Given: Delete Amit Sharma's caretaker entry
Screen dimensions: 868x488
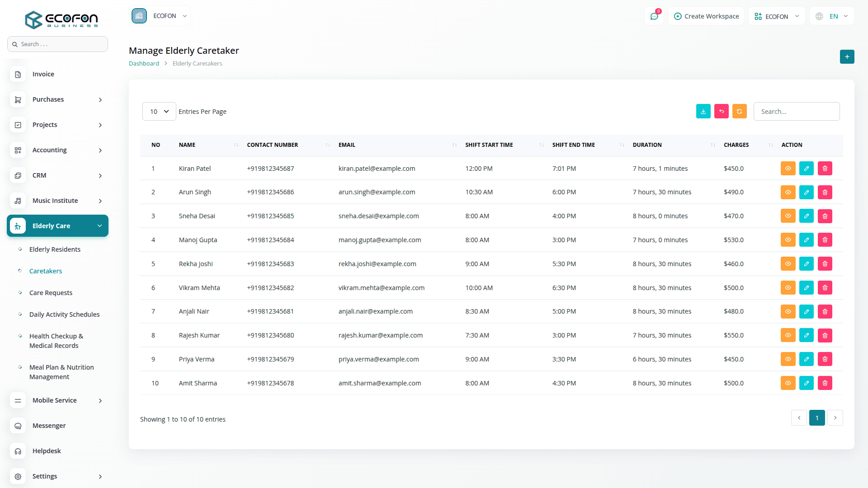Looking at the screenshot, I should click(x=825, y=383).
